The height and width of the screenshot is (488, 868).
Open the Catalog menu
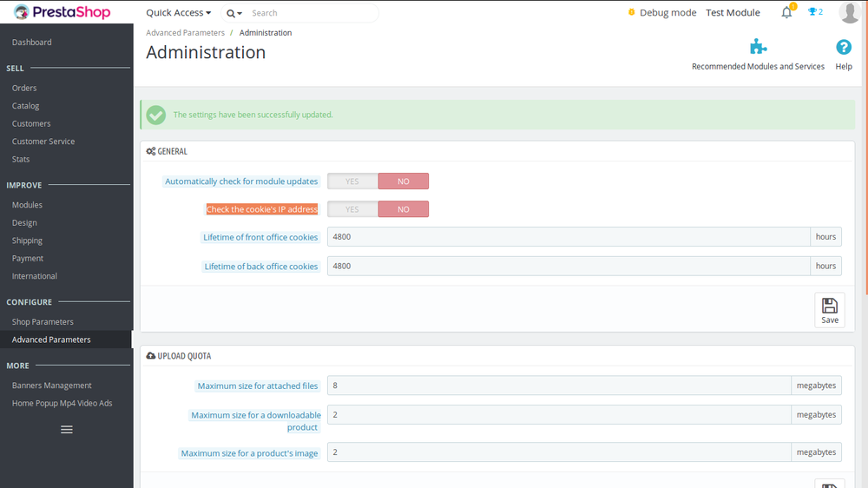click(25, 106)
